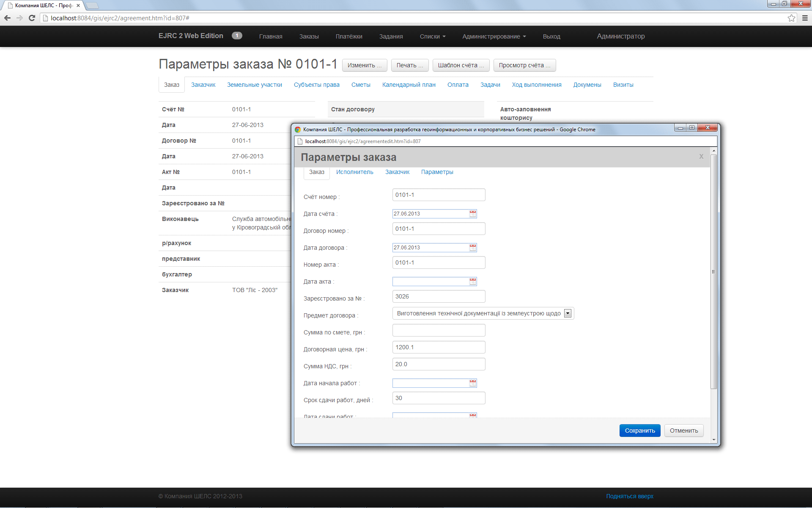Expand Предмет договора dropdown
Screen dimensions: 812x508
point(568,313)
